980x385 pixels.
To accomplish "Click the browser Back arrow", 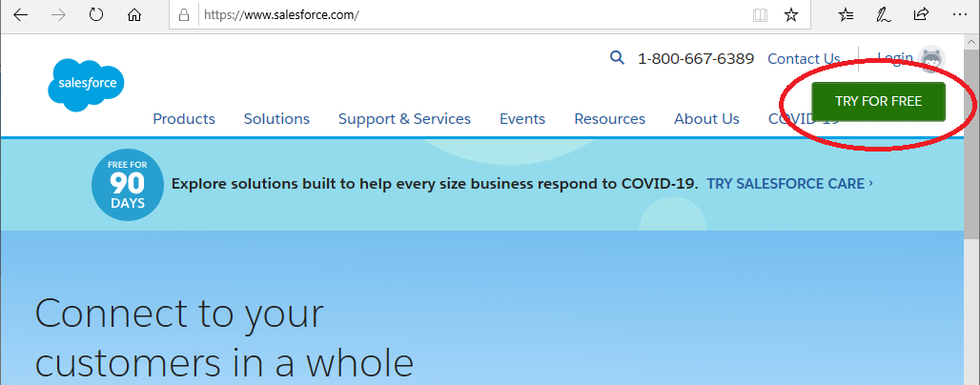I will pyautogui.click(x=21, y=15).
